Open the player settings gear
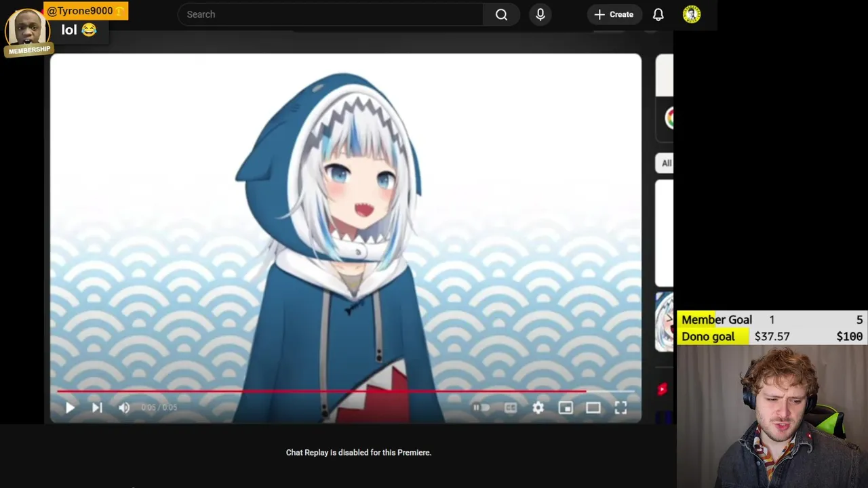Screen dimensions: 868x488 pyautogui.click(x=538, y=407)
